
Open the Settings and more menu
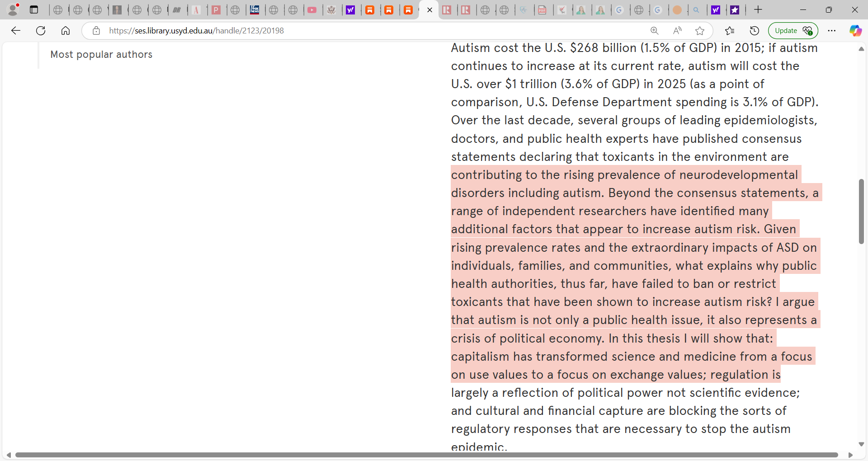pos(832,31)
